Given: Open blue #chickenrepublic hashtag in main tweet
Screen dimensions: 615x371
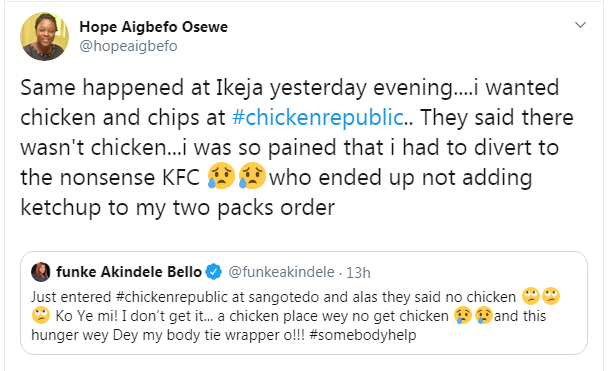Looking at the screenshot, I should click(318, 117).
